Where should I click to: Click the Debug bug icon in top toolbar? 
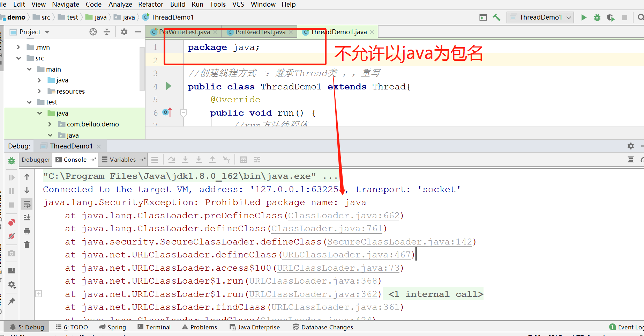pos(597,17)
